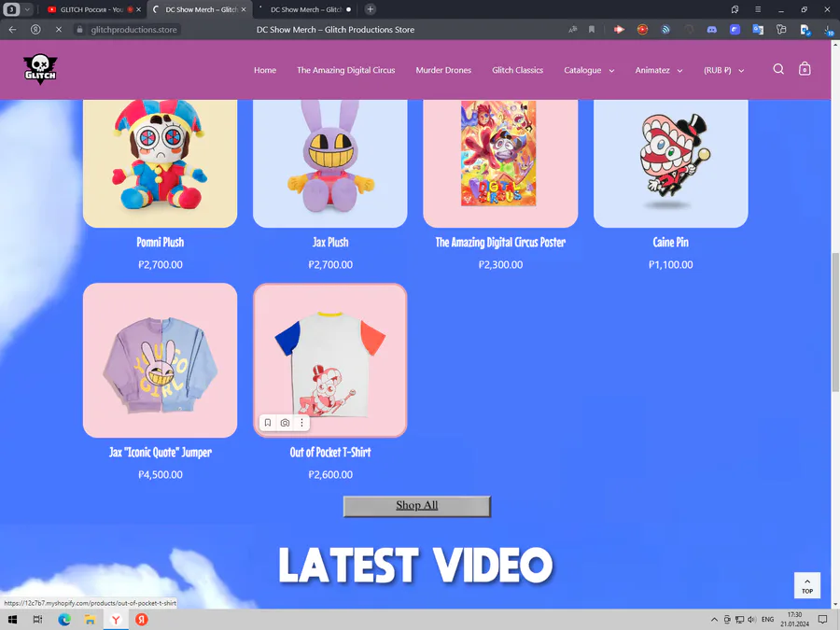Screen dimensions: 840x630
Task: Switch to third DC Show Merch tab
Action: (x=305, y=9)
